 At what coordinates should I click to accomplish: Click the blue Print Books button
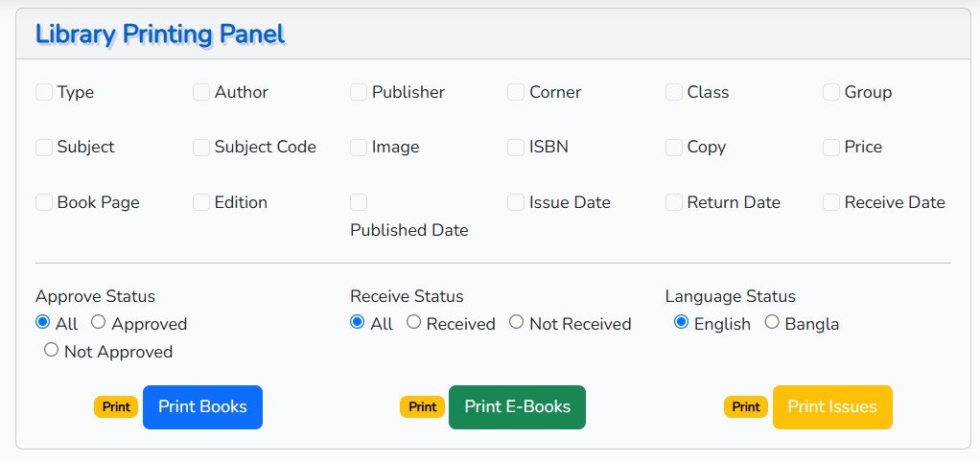(202, 407)
